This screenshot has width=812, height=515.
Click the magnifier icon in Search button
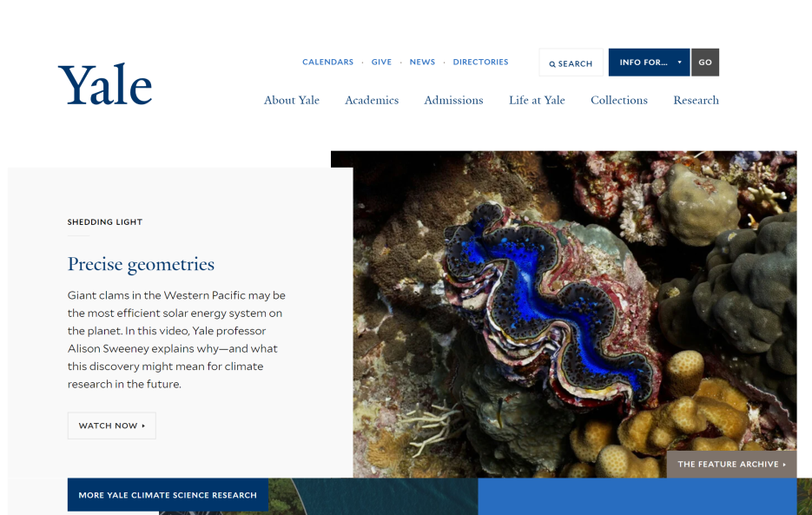552,64
